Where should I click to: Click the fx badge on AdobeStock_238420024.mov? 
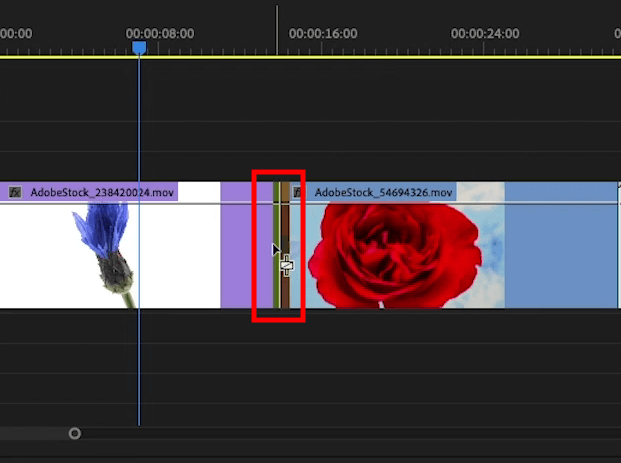[15, 192]
